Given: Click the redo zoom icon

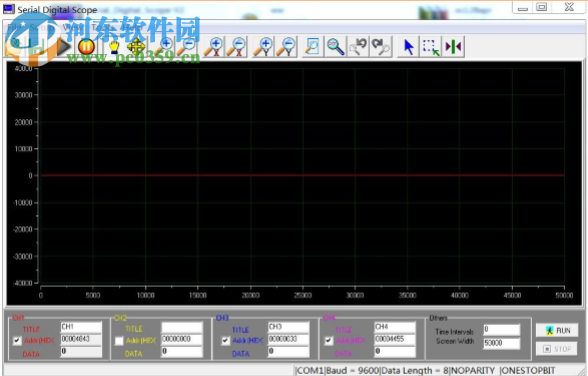Looking at the screenshot, I should 381,47.
